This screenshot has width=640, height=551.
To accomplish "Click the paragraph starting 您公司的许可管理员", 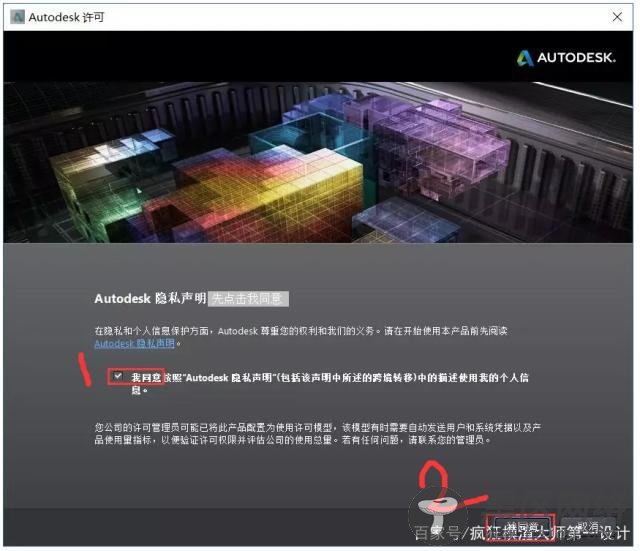I will click(318, 433).
